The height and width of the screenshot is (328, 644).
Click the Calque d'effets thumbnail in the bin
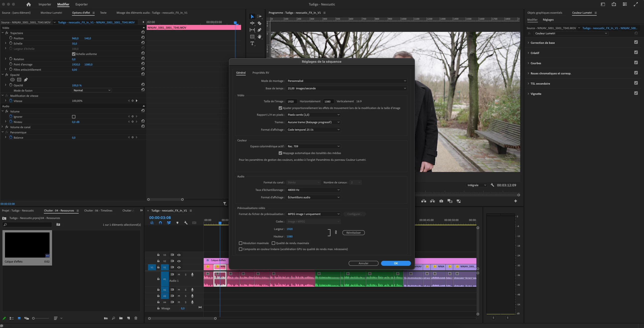point(27,245)
